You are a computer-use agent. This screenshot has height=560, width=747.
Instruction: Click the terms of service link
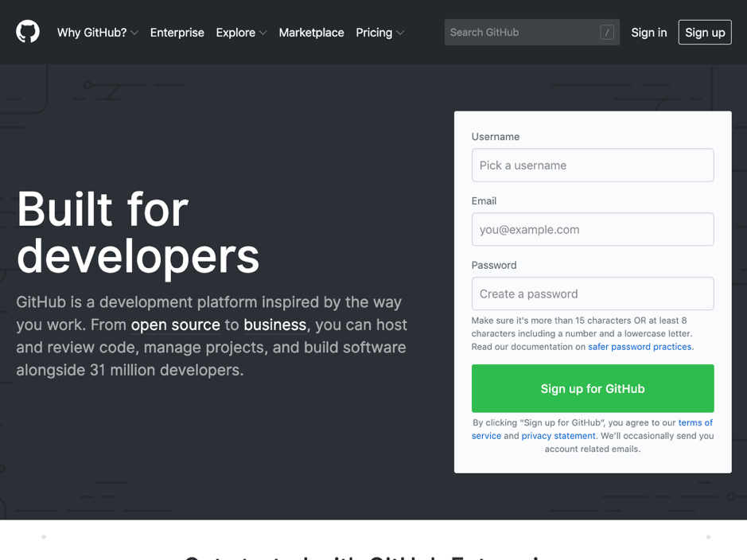(x=694, y=422)
